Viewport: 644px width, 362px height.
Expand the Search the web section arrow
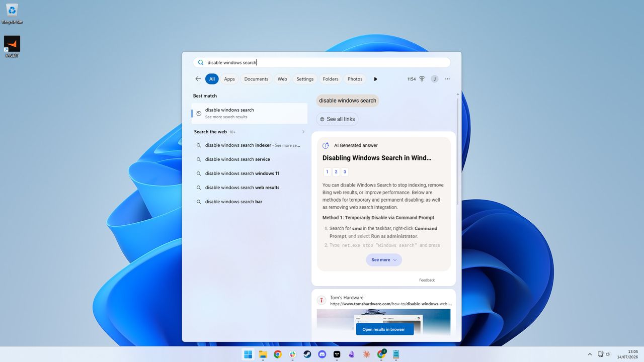click(303, 132)
